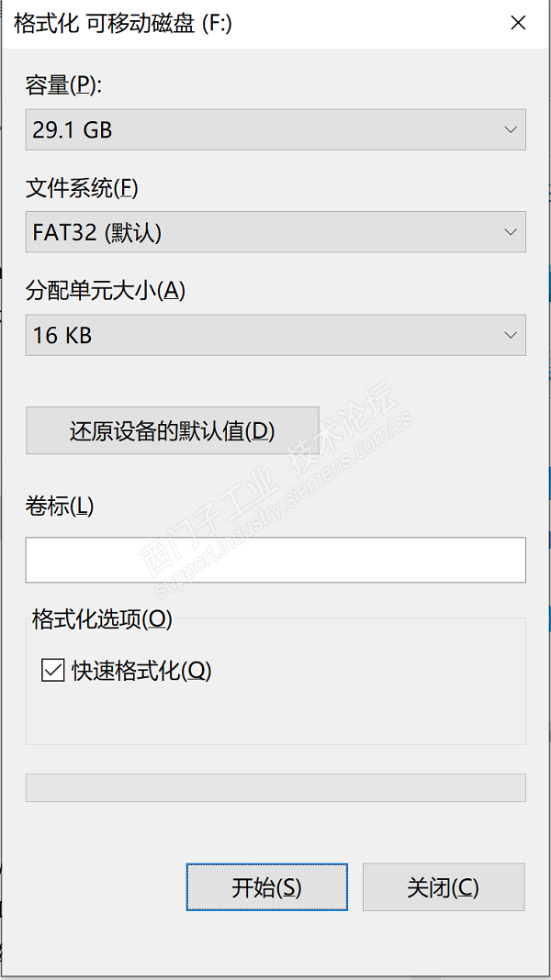Click the 格式化选项(O) group heading
Image resolution: width=551 pixels, height=980 pixels.
pyautogui.click(x=102, y=619)
